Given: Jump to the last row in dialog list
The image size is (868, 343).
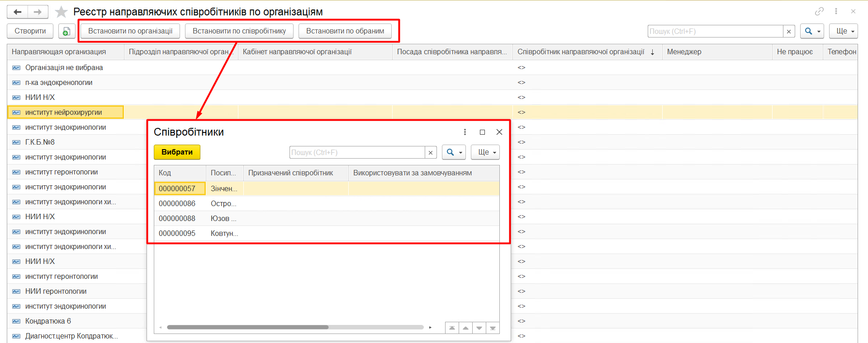Looking at the screenshot, I should click(x=493, y=328).
